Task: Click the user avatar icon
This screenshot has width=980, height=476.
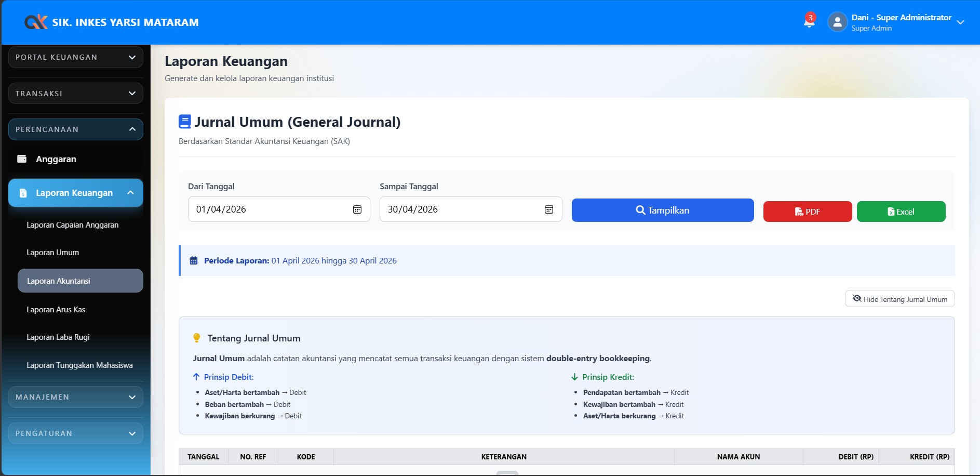Action: click(837, 22)
